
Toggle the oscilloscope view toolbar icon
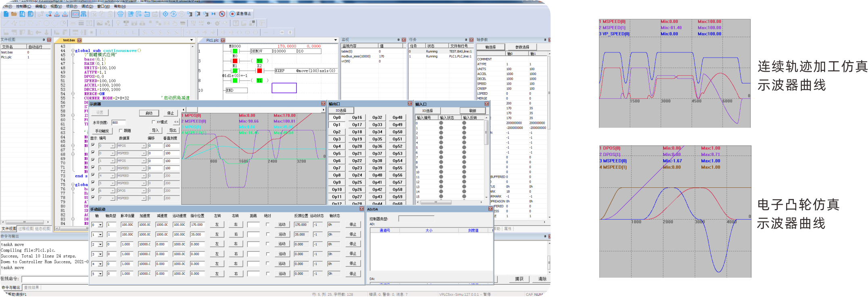click(75, 14)
